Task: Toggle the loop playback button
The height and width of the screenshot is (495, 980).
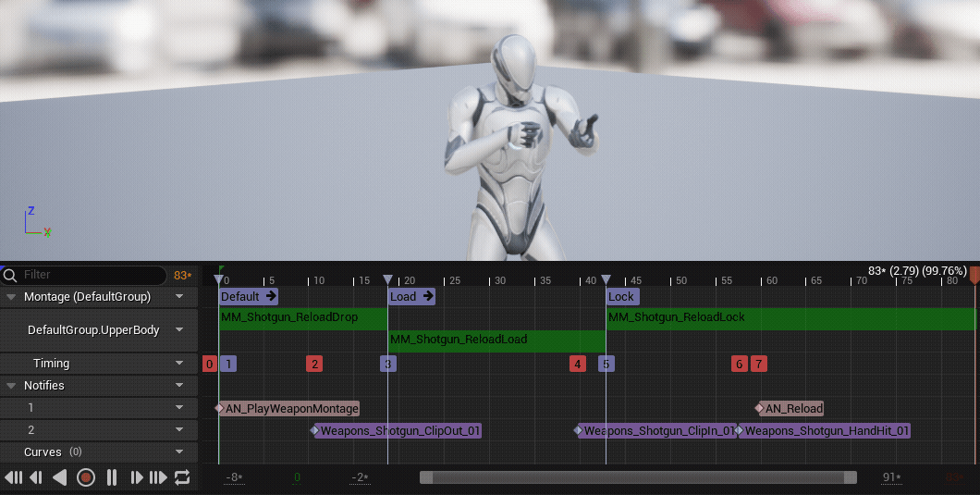Action: click(x=182, y=477)
